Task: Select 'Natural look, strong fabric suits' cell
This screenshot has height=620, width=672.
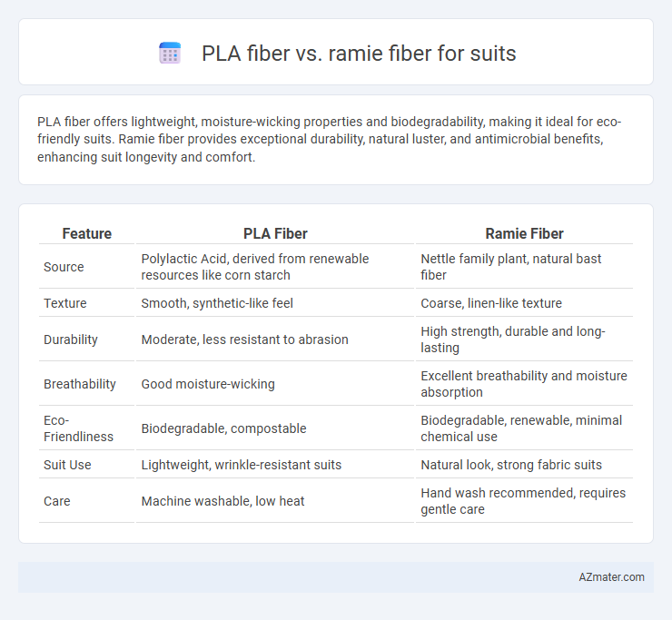Action: click(x=524, y=465)
